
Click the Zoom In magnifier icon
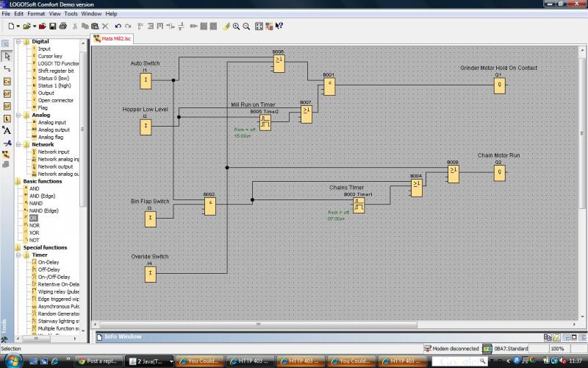coord(236,26)
